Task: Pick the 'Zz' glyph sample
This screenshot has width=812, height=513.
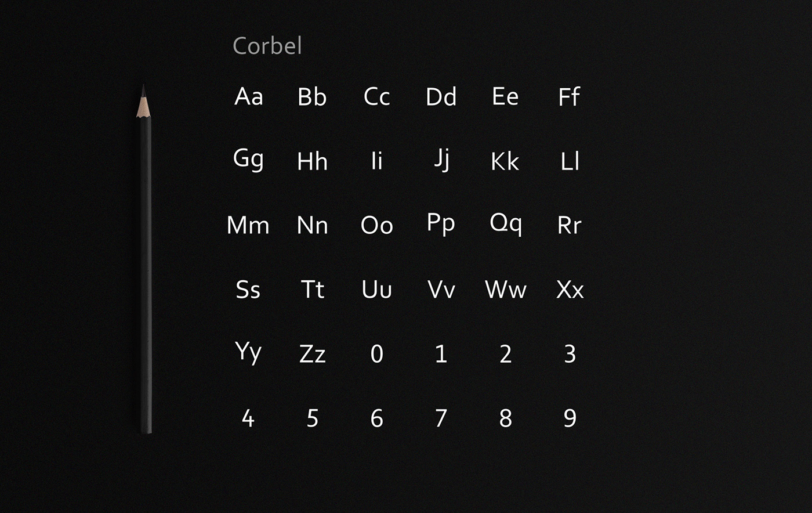Action: click(x=312, y=354)
